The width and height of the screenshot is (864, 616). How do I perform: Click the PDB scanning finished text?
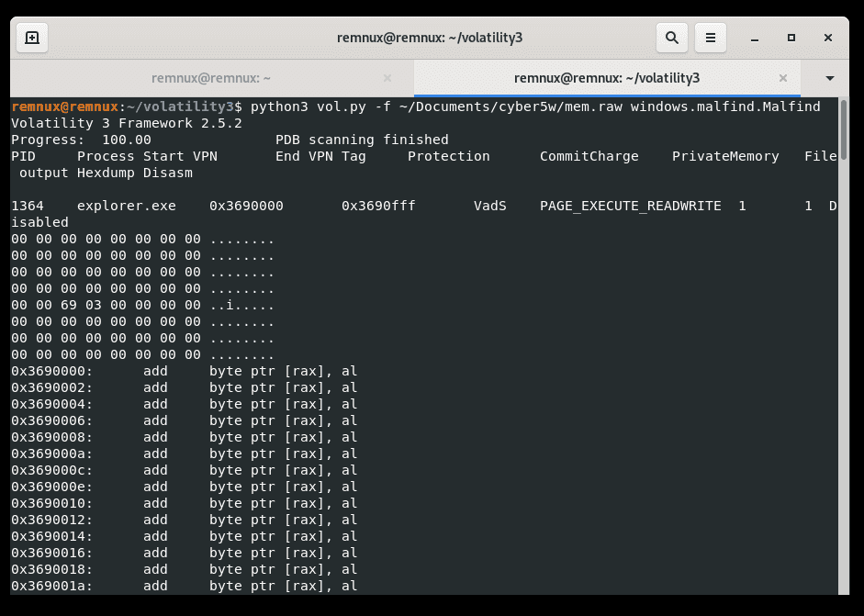[362, 140]
